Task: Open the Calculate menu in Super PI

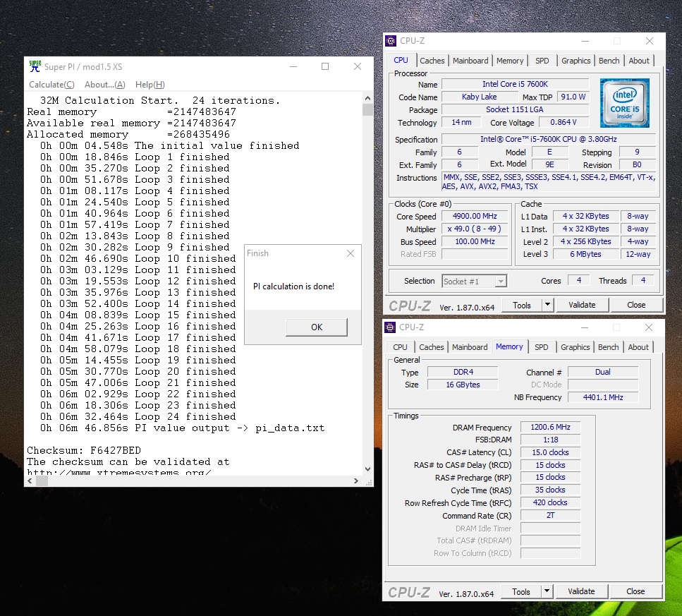Action: pos(51,85)
